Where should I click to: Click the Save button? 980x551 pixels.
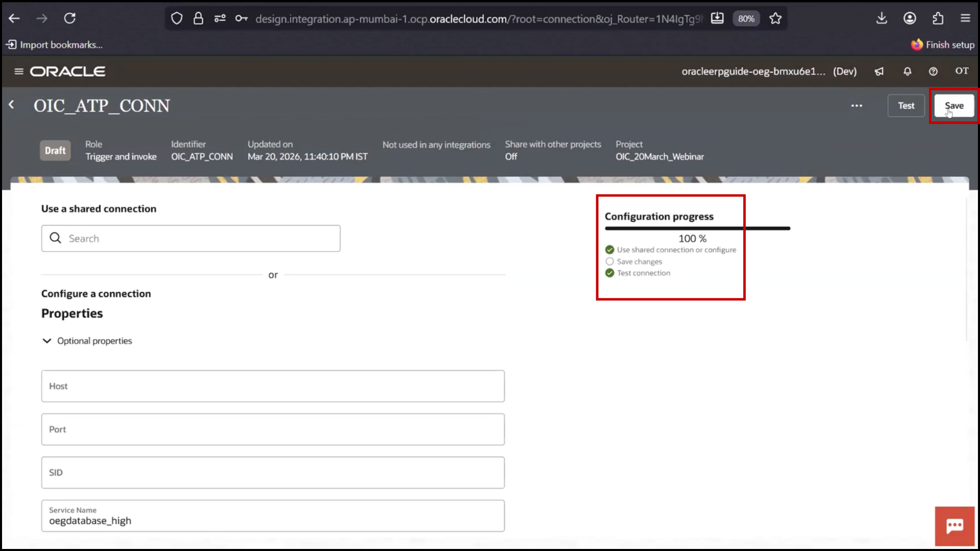(x=954, y=106)
